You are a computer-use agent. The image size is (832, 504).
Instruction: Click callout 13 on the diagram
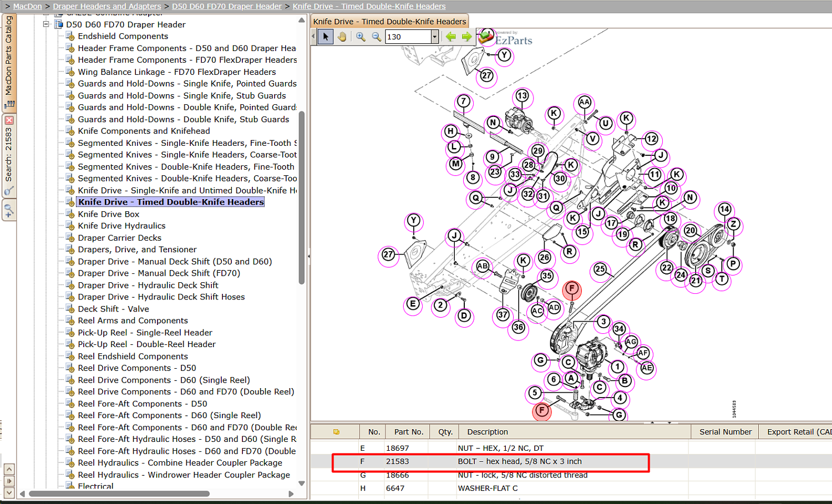tap(522, 96)
